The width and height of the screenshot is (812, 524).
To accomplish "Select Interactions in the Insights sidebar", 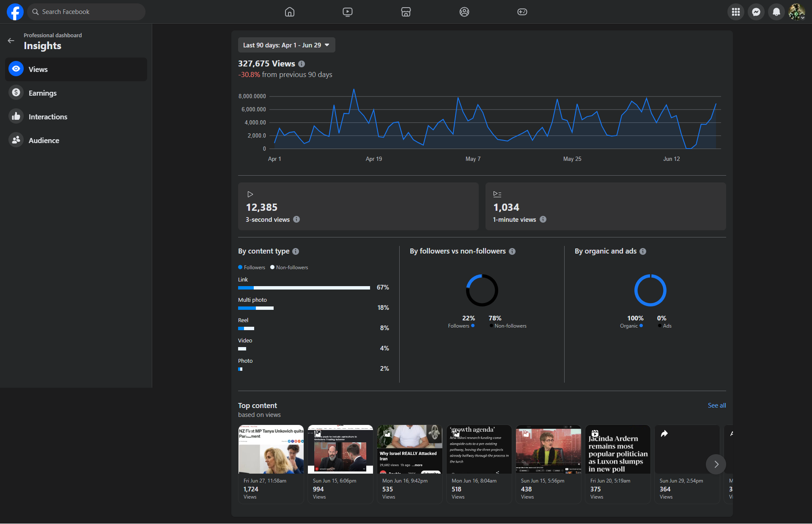I will click(x=48, y=117).
